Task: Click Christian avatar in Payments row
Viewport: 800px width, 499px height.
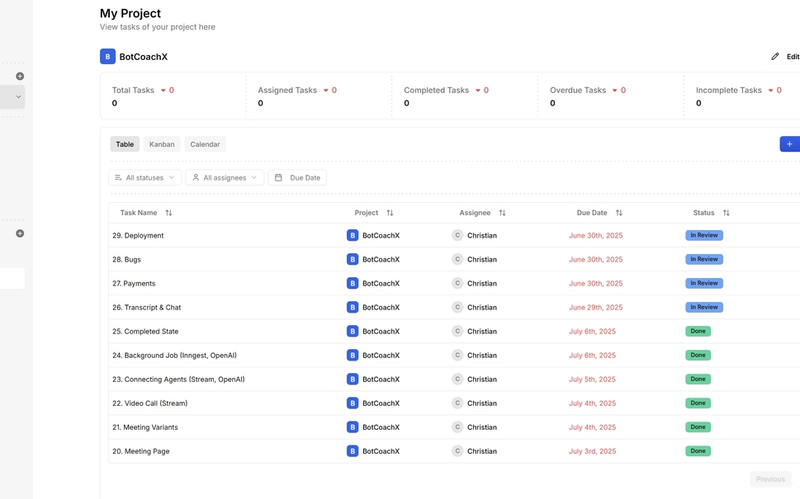Action: click(457, 283)
